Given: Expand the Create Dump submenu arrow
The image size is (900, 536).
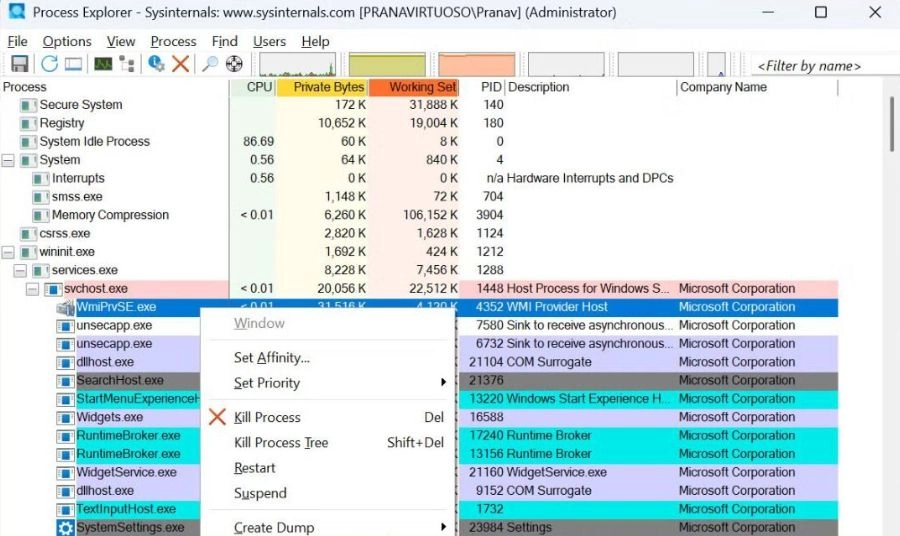Looking at the screenshot, I should point(443,527).
